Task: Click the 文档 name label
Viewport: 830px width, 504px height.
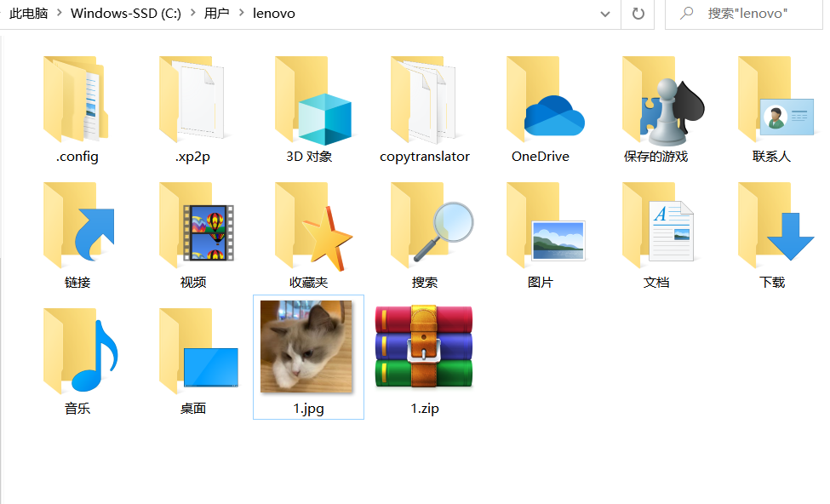Action: (x=656, y=282)
